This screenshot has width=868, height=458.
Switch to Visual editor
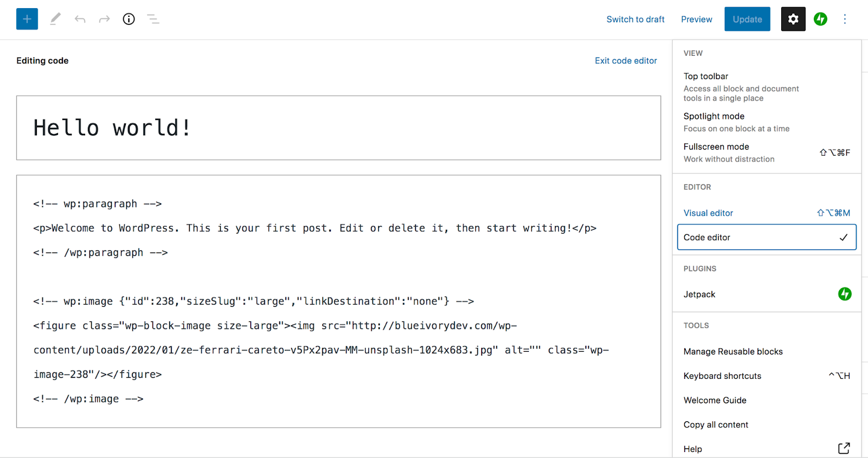(x=767, y=213)
